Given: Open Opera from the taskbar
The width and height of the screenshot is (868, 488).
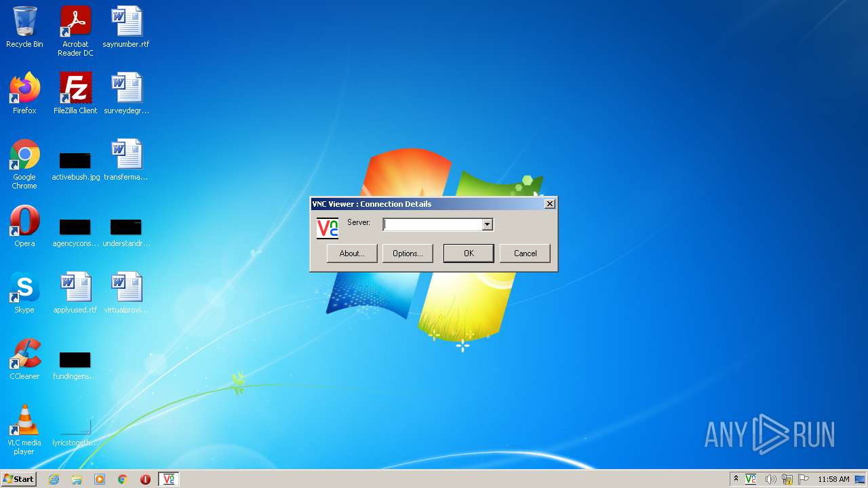Looking at the screenshot, I should (145, 479).
